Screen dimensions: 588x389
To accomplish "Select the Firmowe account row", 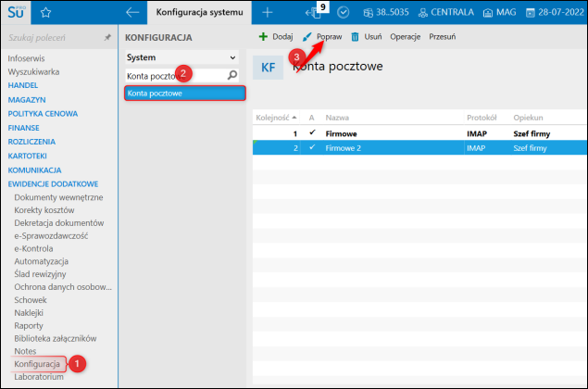I will pyautogui.click(x=420, y=133).
